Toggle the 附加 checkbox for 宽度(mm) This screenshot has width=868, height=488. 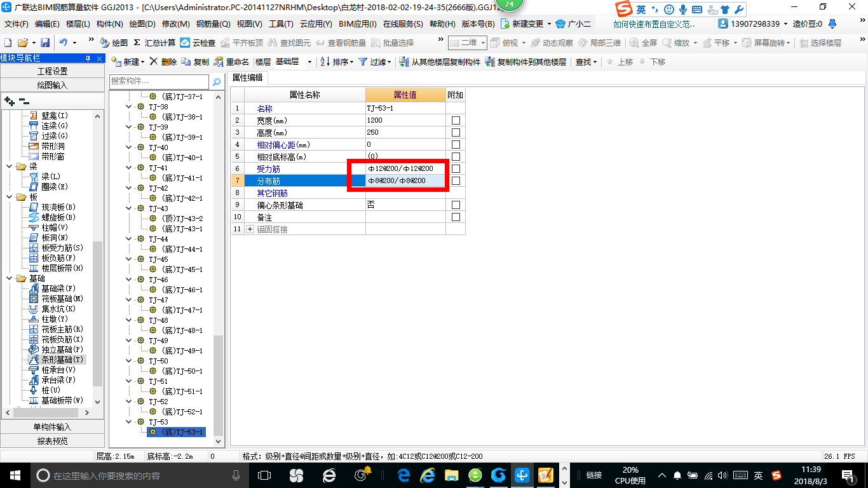click(x=456, y=120)
